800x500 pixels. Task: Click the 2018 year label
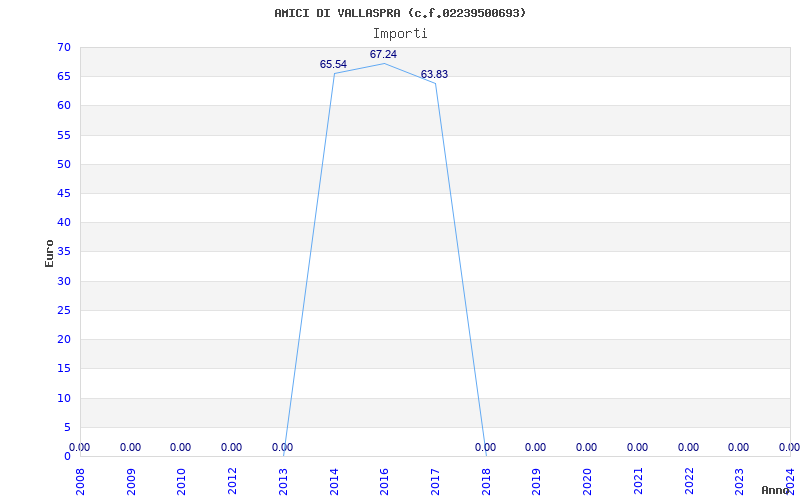pos(486,481)
